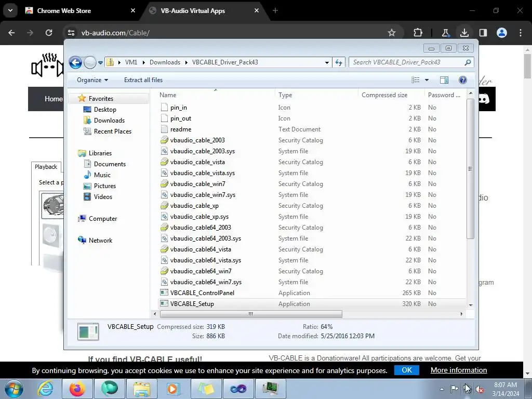Click Extract all files
The image size is (532, 399).
pyautogui.click(x=143, y=80)
